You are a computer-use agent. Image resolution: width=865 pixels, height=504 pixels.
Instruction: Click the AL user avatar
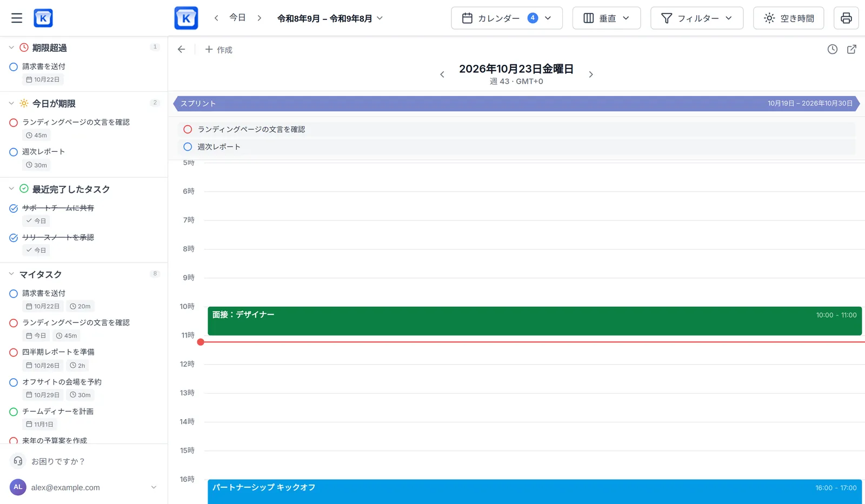[18, 487]
